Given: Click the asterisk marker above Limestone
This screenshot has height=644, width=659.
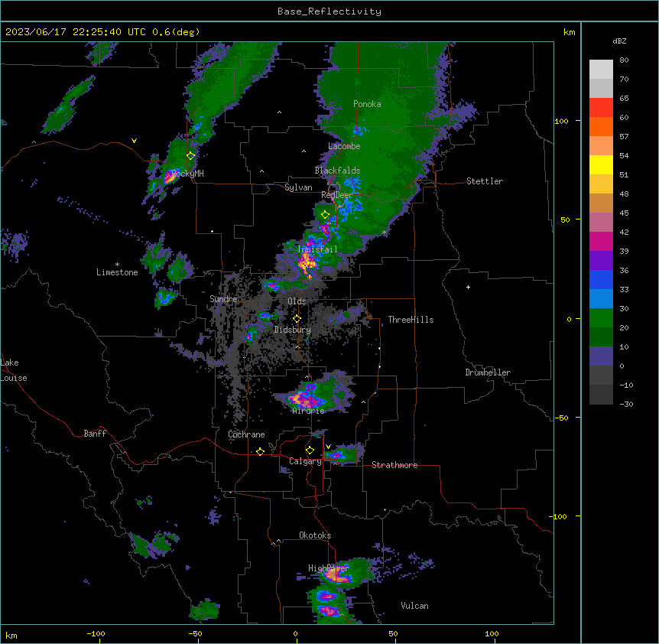Looking at the screenshot, I should 117,265.
